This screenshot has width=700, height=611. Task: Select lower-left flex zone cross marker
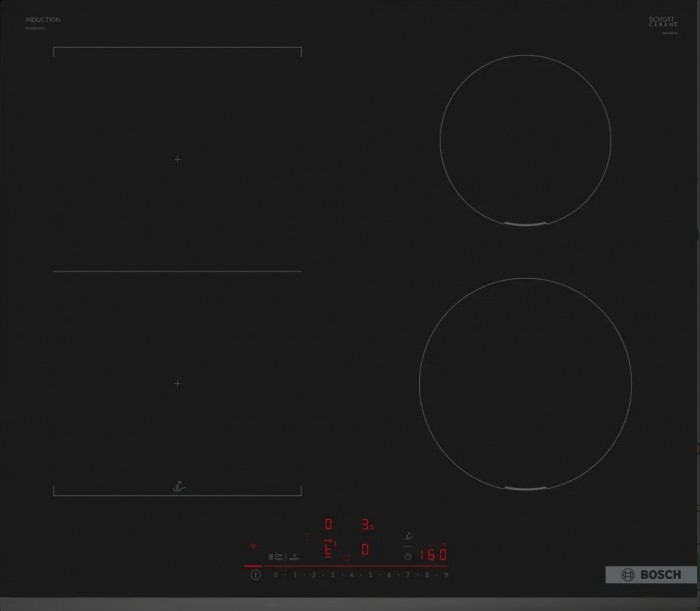[x=178, y=383]
